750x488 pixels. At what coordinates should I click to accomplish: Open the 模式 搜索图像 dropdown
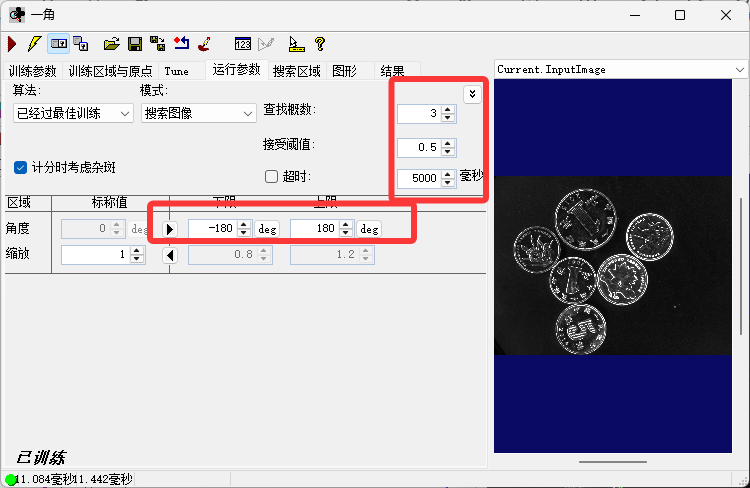coord(199,113)
